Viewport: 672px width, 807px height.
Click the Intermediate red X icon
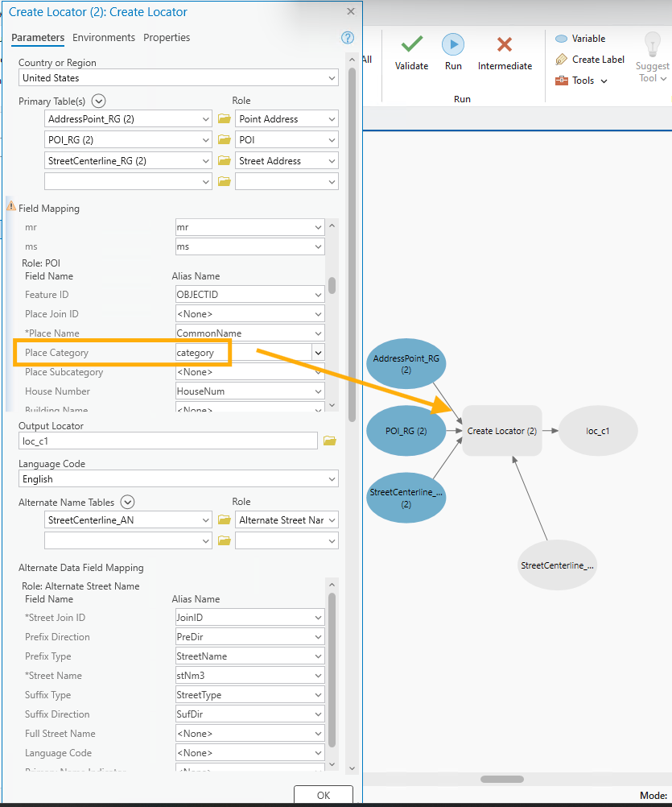pyautogui.click(x=505, y=45)
